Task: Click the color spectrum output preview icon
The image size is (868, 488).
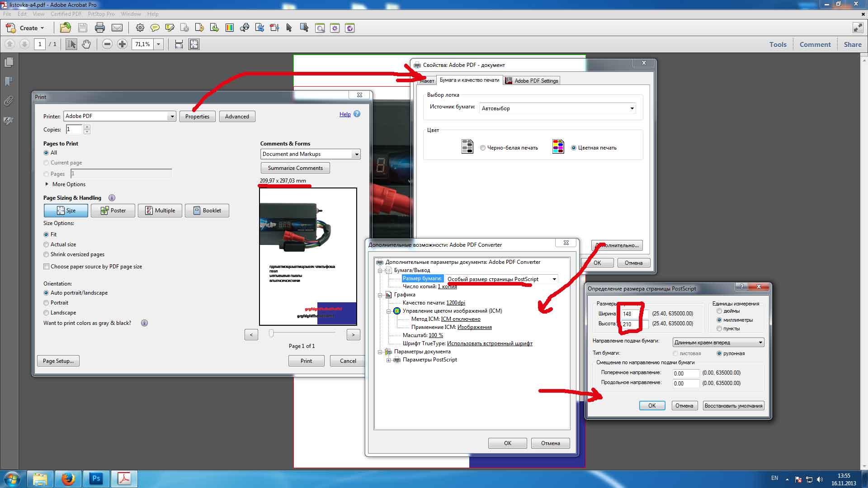Action: (x=230, y=28)
